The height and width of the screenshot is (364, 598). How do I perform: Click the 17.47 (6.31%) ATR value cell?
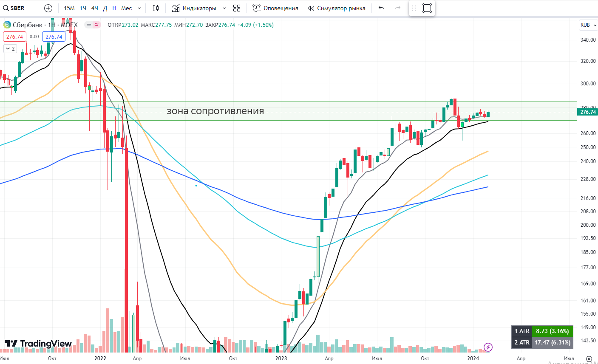[552, 342]
